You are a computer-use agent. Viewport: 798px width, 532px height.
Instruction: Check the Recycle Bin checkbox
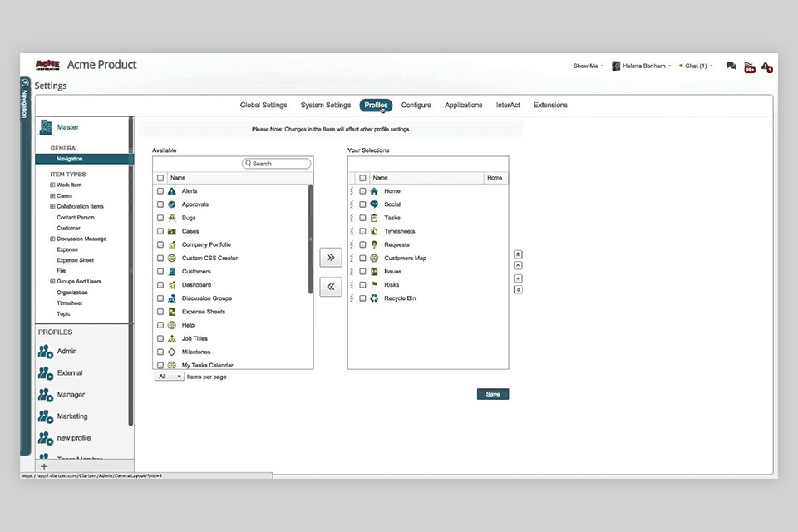pos(362,298)
